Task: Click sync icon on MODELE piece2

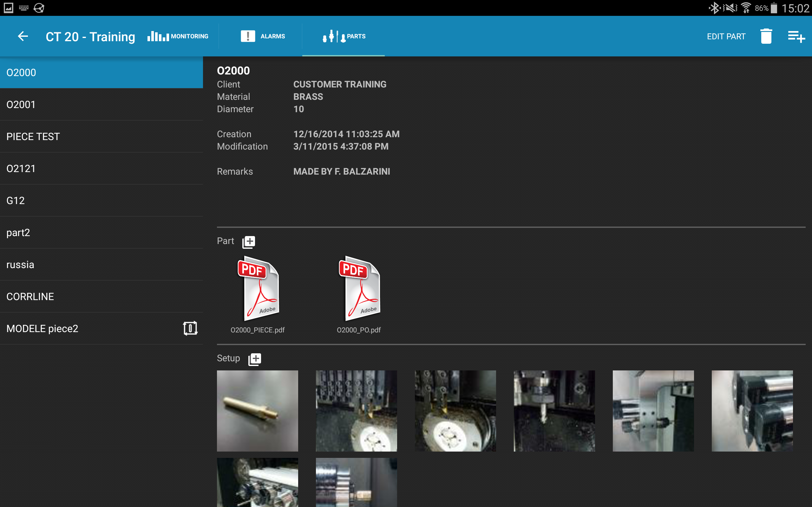Action: pos(190,328)
